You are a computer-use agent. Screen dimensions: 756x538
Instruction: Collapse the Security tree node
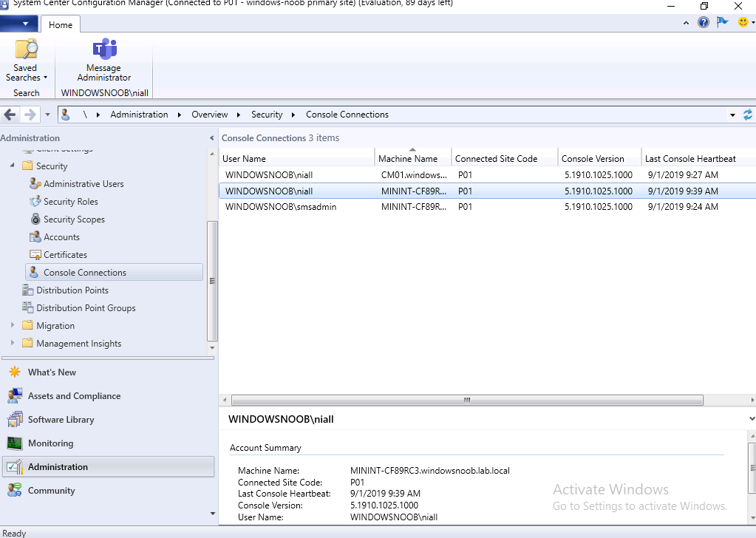[13, 166]
